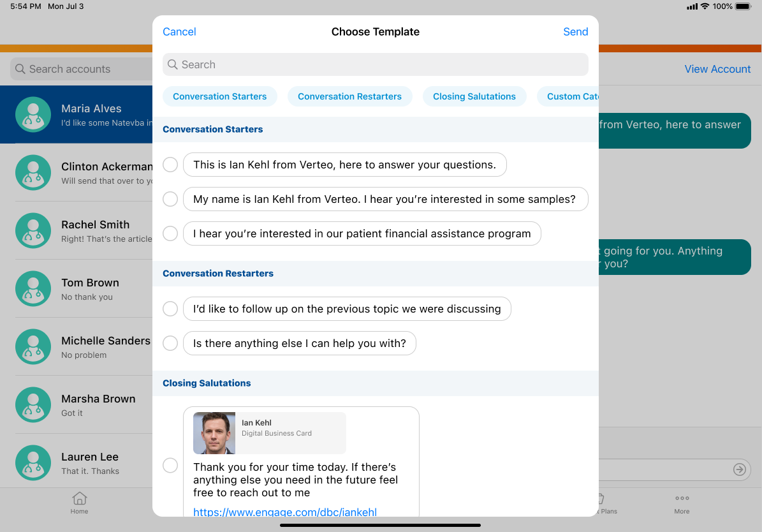Select Conversation Restarters category chip
Screen dimensions: 762x532
tap(349, 96)
